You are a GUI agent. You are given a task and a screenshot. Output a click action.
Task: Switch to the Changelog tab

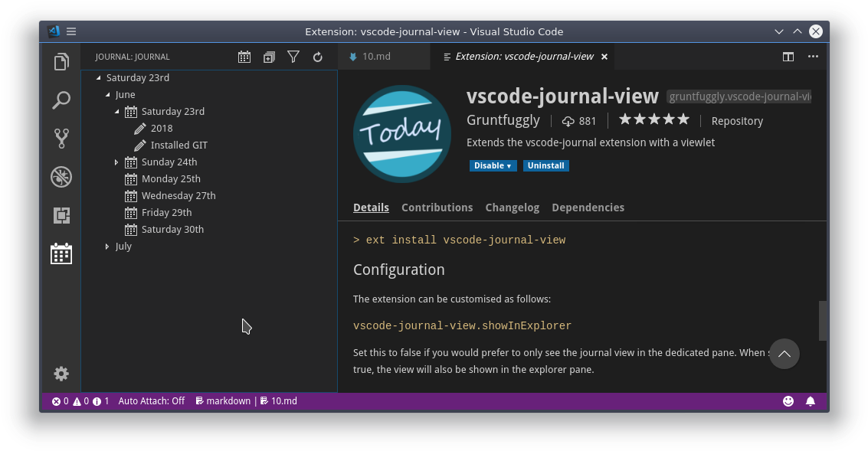tap(512, 208)
